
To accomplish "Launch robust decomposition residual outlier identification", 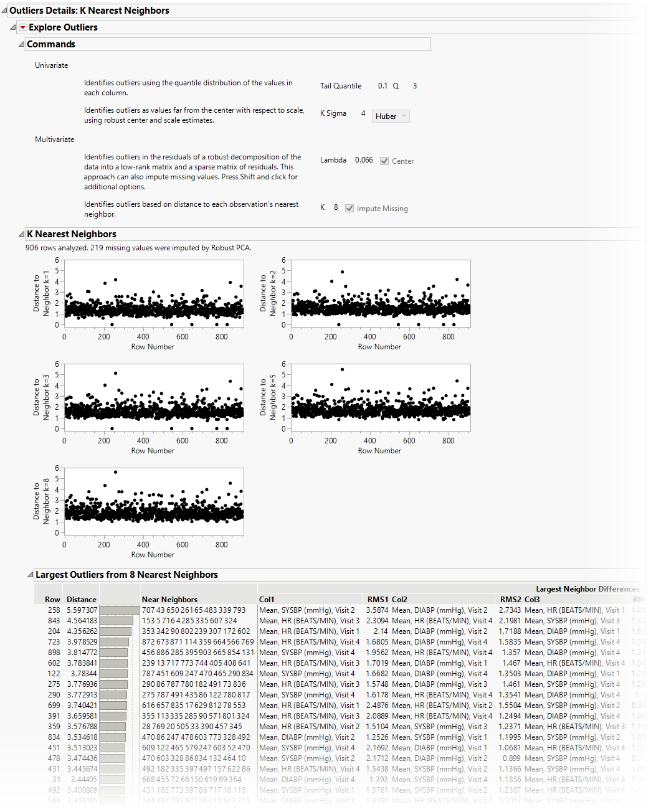I will [x=192, y=172].
